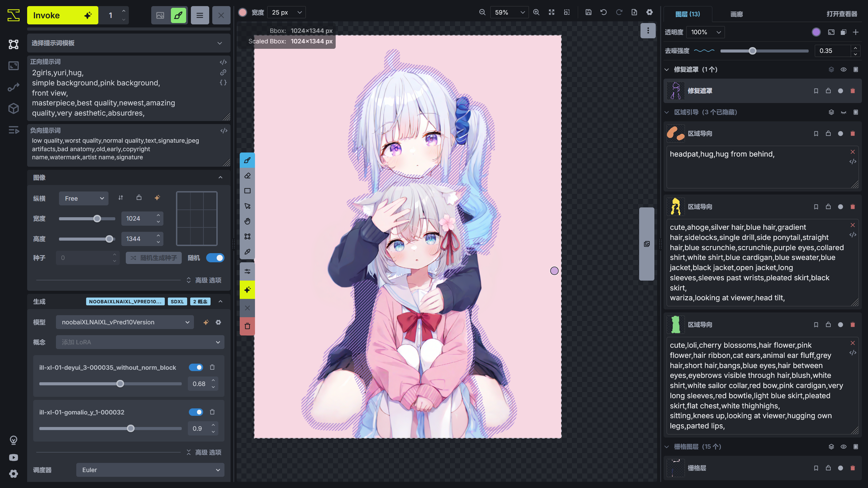Viewport: 868px width, 488px height.
Task: Disable the ill-xl-01-gomalio LoRA switch
Action: tap(196, 412)
